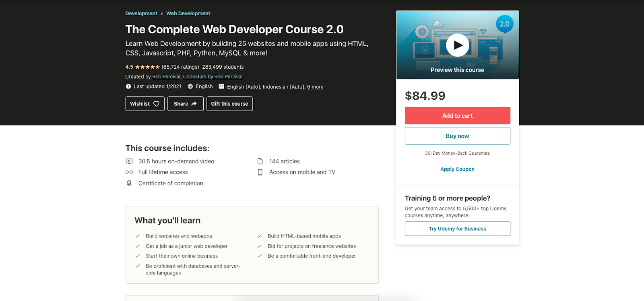Open the Development breadcrumb
This screenshot has width=644, height=301.
[141, 13]
